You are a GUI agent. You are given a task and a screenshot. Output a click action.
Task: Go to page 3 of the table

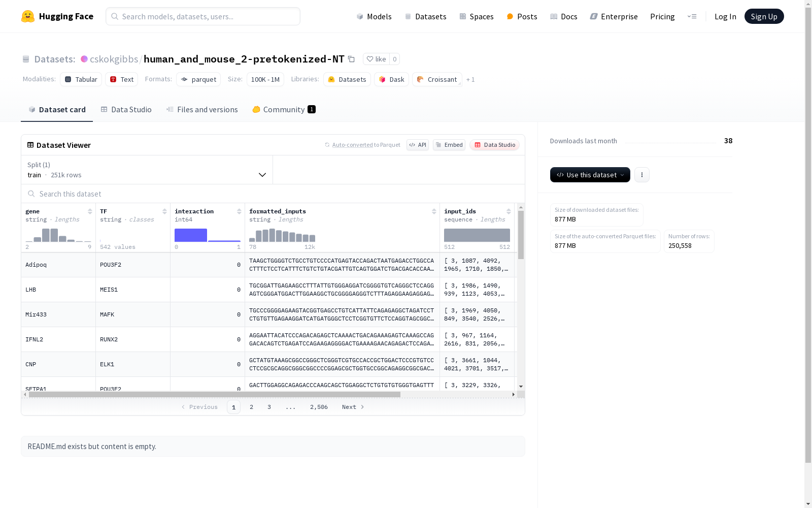pos(269,407)
